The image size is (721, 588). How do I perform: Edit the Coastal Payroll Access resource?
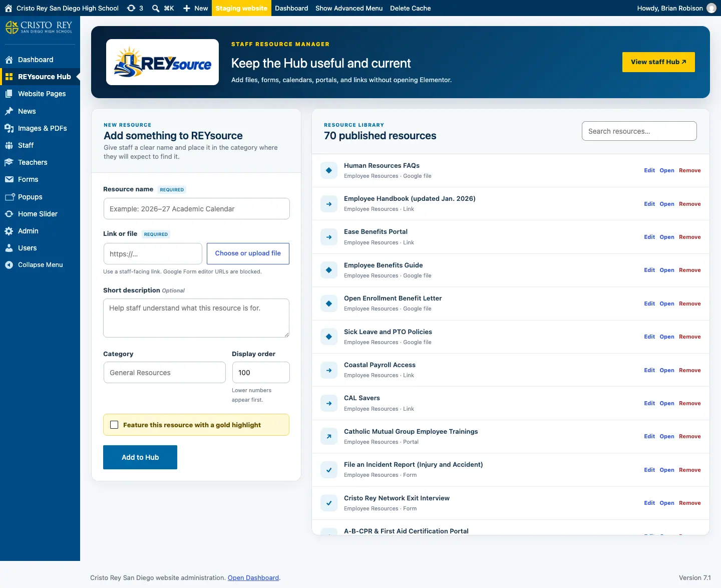click(649, 370)
